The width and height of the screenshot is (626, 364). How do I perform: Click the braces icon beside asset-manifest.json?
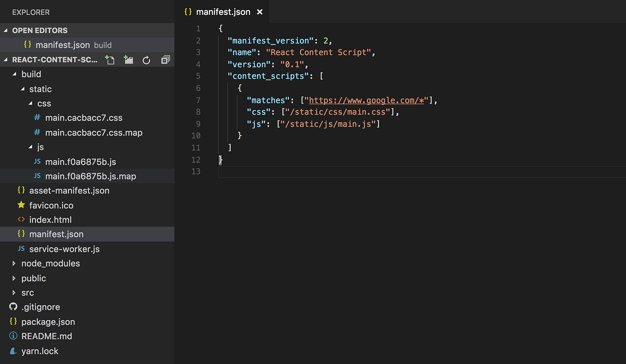21,190
